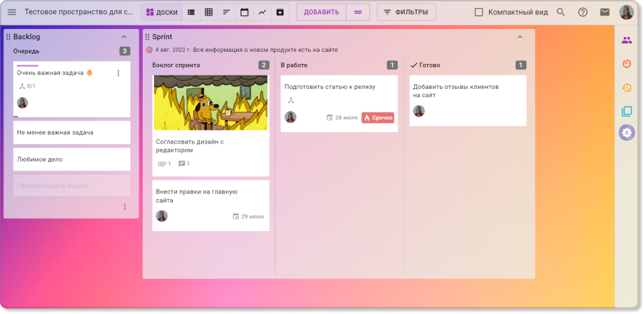Open the options menu on Очень важная задача
Viewport: 644px width, 314px height.
118,73
